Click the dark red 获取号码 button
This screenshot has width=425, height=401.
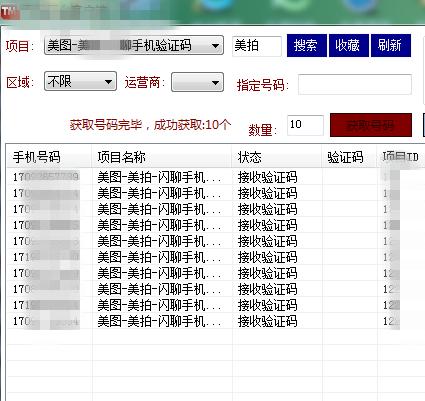[371, 125]
